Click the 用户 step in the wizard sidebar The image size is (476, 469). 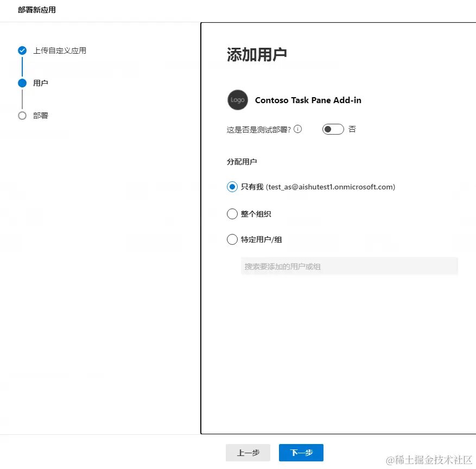pyautogui.click(x=41, y=83)
